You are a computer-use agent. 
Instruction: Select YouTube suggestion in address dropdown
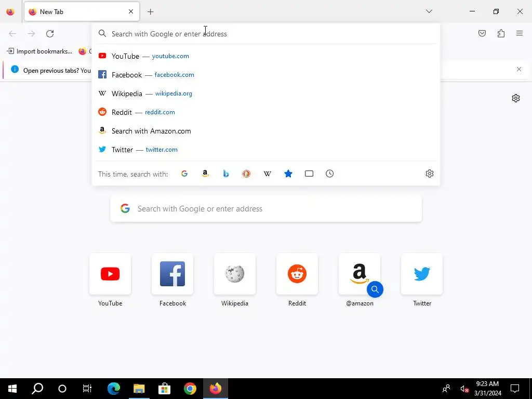click(265, 56)
